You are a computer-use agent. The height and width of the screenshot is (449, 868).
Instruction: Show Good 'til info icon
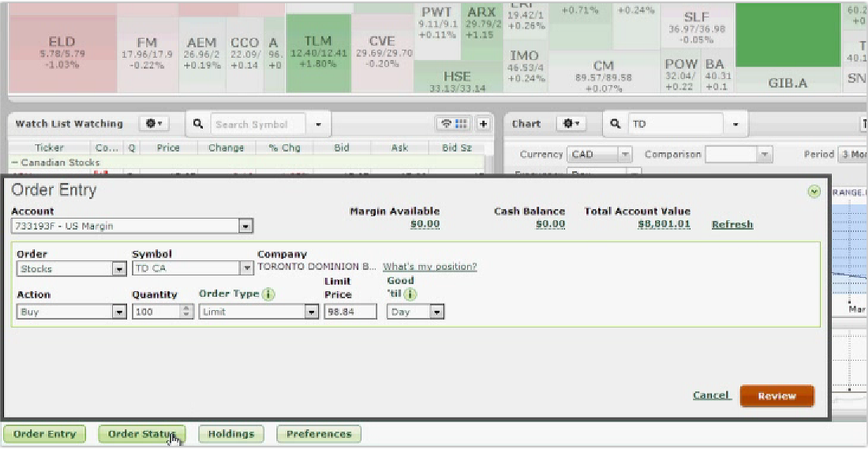pyautogui.click(x=410, y=294)
